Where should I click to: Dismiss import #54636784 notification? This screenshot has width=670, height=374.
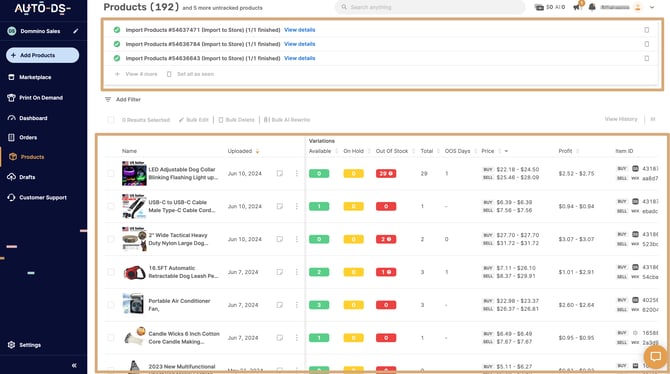[x=646, y=44]
